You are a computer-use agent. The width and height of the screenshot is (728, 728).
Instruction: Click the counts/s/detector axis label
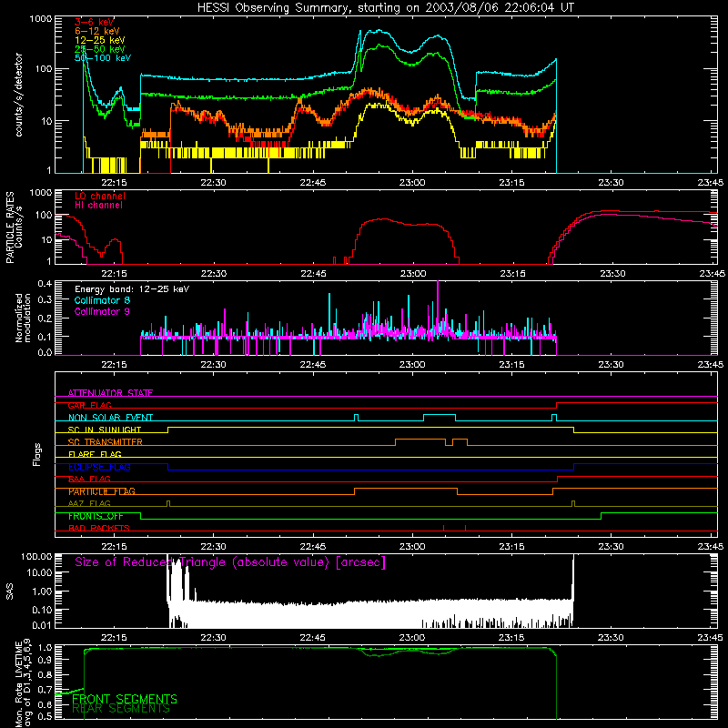pyautogui.click(x=18, y=95)
